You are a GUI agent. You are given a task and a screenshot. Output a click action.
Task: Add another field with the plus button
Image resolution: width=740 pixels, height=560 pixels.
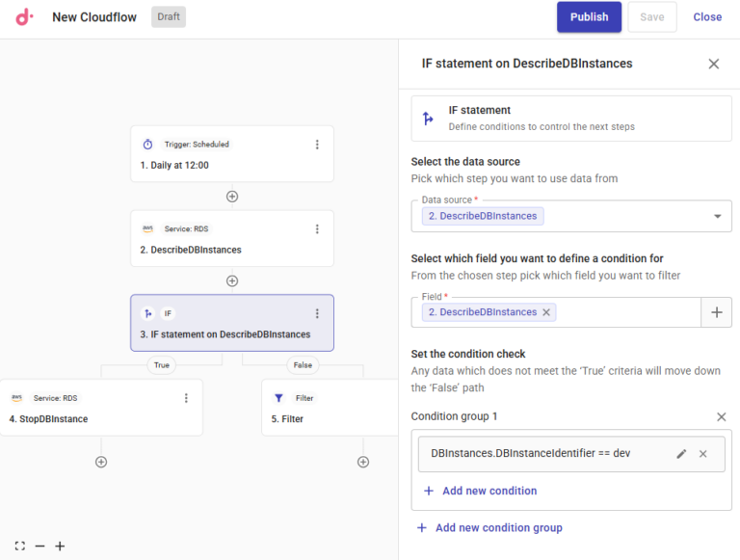point(717,312)
